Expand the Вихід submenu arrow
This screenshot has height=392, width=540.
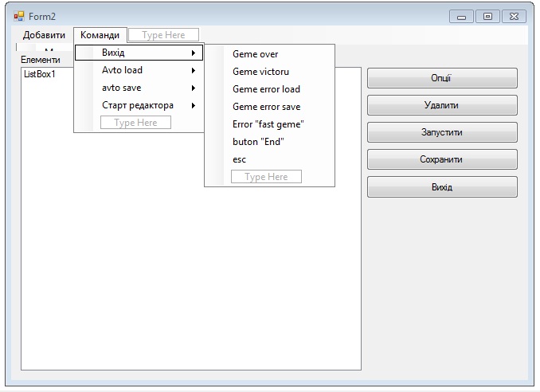194,53
